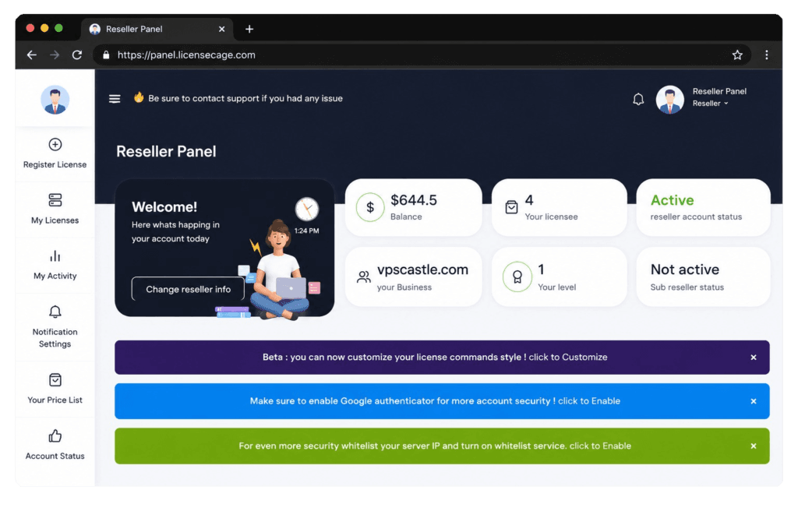Open the hamburger menu icon

pyautogui.click(x=115, y=99)
